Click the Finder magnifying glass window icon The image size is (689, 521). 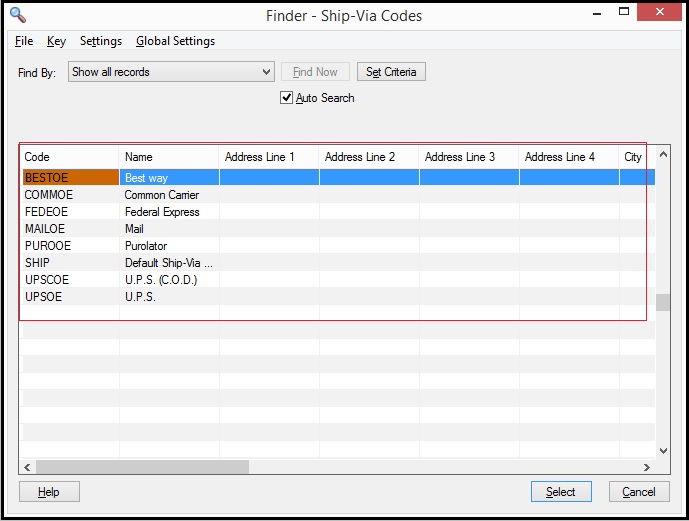point(18,15)
